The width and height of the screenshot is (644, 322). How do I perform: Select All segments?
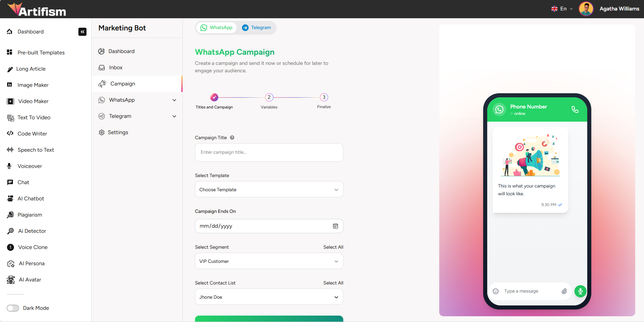pyautogui.click(x=333, y=247)
